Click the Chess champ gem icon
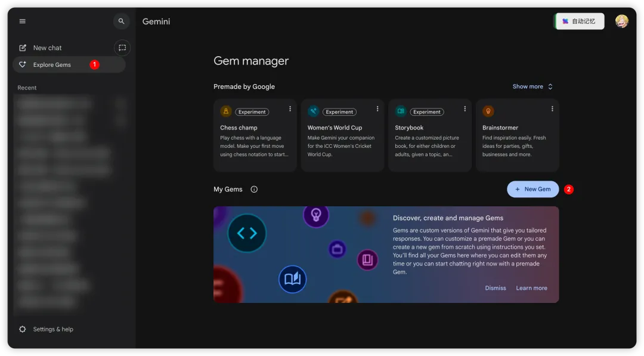Viewport: 644px width, 356px height. coord(225,112)
